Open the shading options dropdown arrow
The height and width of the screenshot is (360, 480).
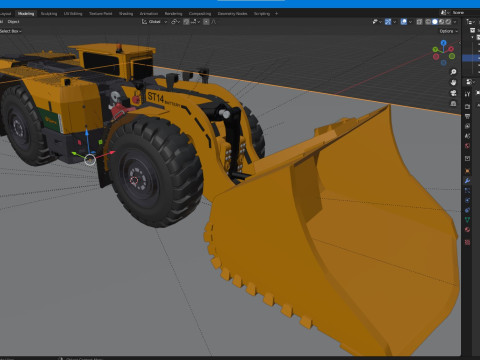[x=455, y=22]
